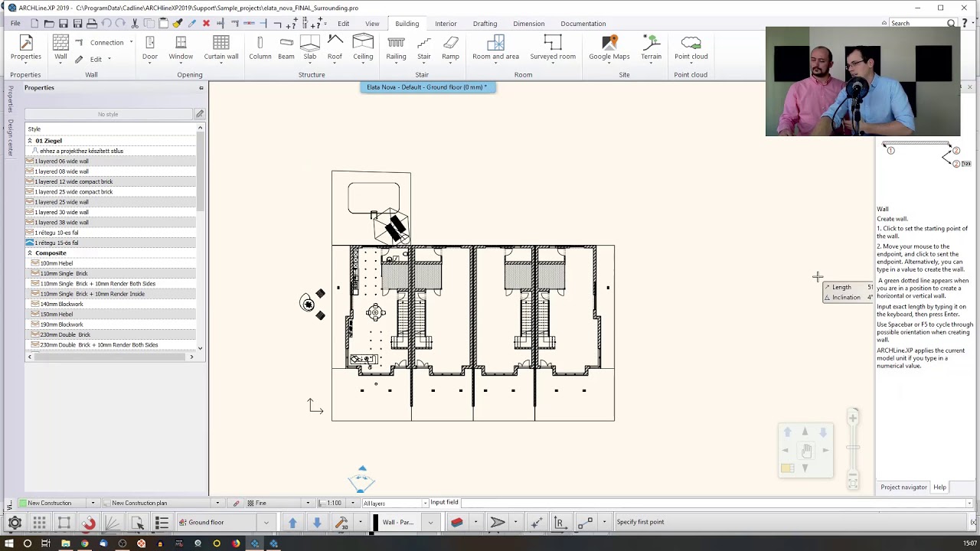Open the settings gear in bottom bar
Screen dimensions: 980x551
coord(15,523)
